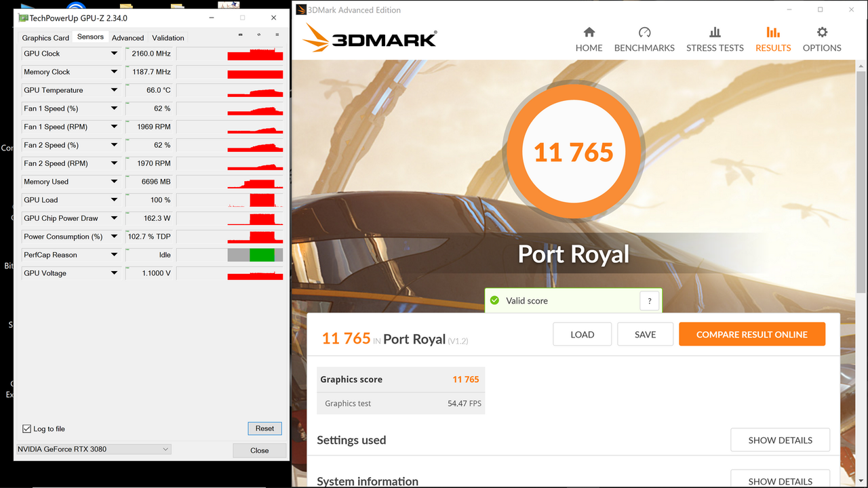Image resolution: width=868 pixels, height=488 pixels.
Task: Click the LOAD result button
Action: click(582, 334)
